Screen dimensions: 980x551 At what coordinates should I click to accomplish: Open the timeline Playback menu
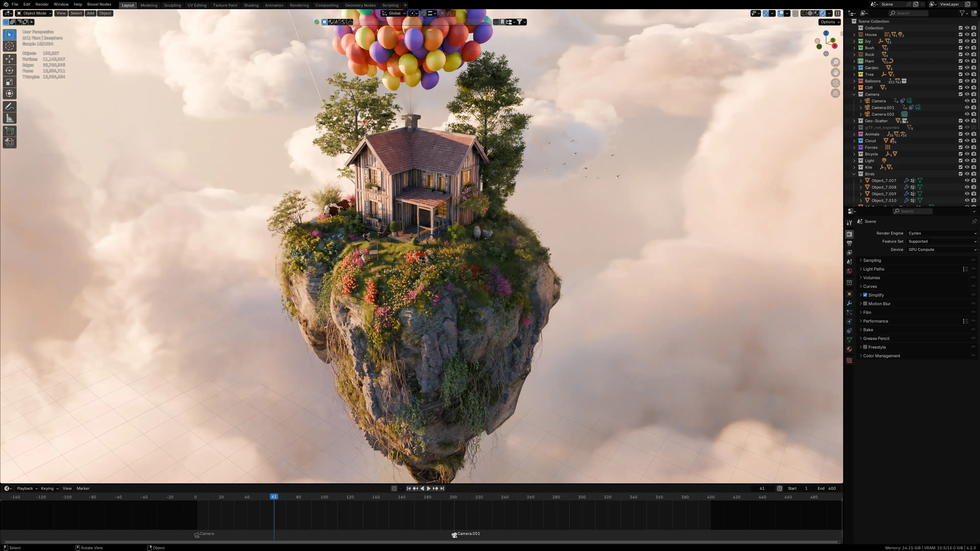point(27,488)
